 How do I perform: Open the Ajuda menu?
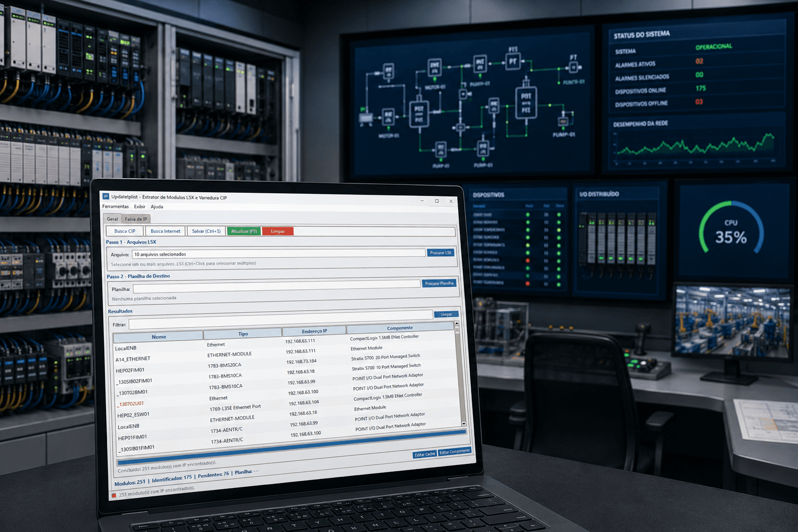[157, 207]
